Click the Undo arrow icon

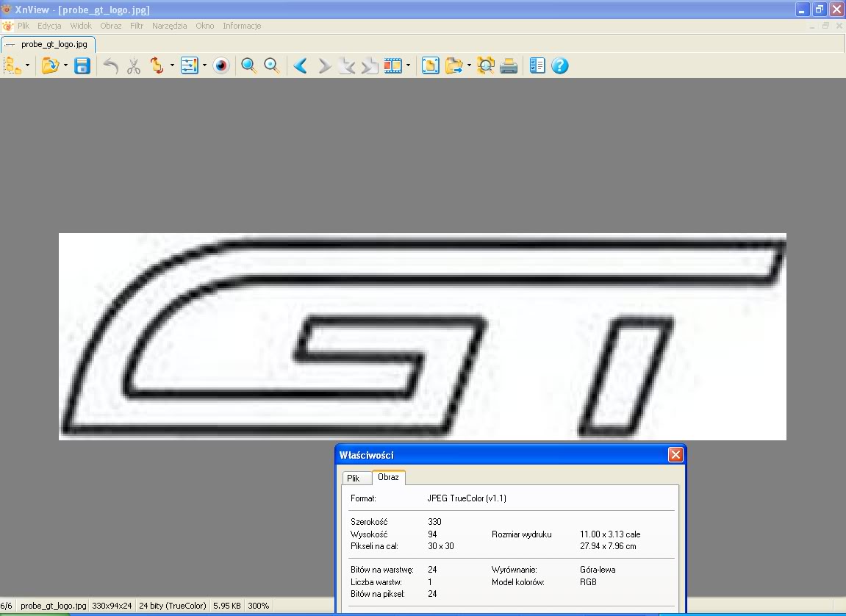[x=110, y=66]
